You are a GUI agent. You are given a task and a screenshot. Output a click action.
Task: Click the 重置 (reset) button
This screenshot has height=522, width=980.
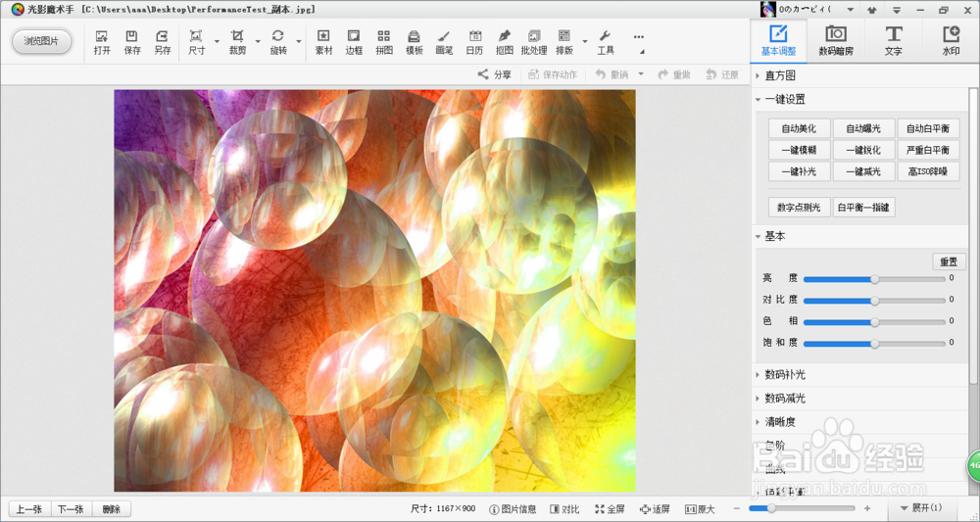click(x=949, y=261)
